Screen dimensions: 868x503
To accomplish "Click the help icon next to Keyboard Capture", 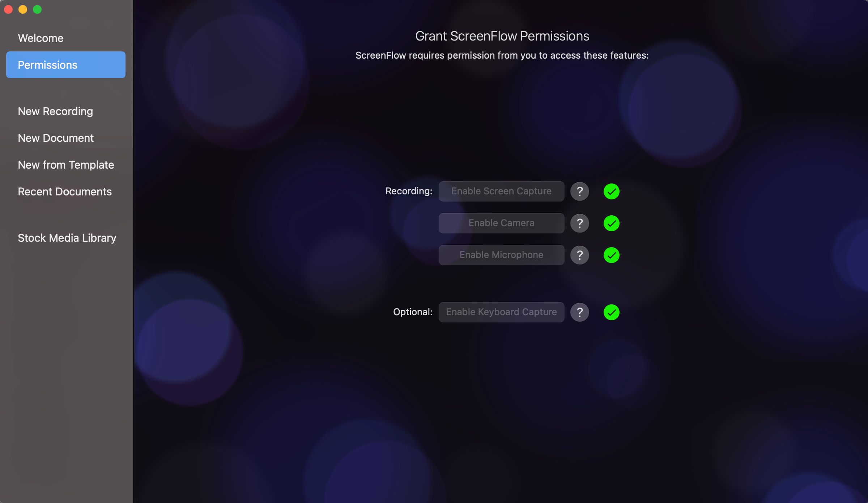I will point(579,312).
